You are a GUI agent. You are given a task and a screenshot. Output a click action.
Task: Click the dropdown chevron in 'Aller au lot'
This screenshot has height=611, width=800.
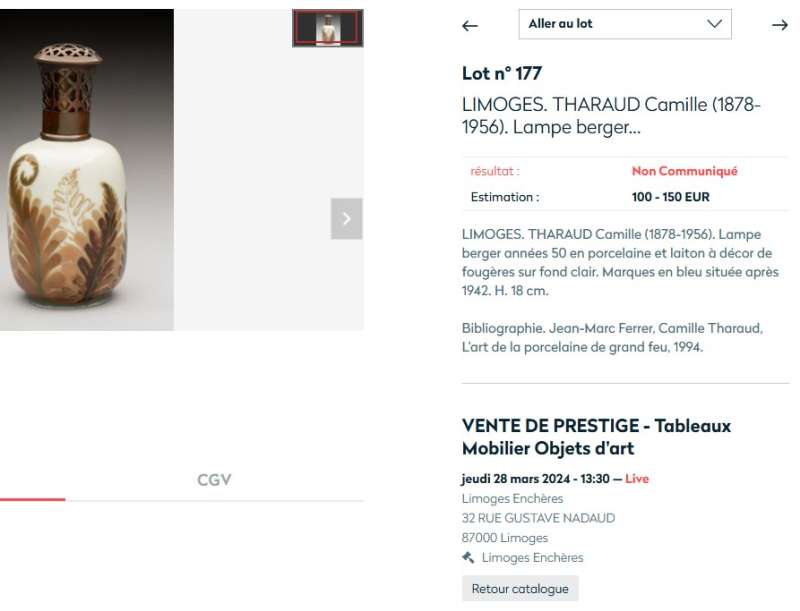(714, 23)
